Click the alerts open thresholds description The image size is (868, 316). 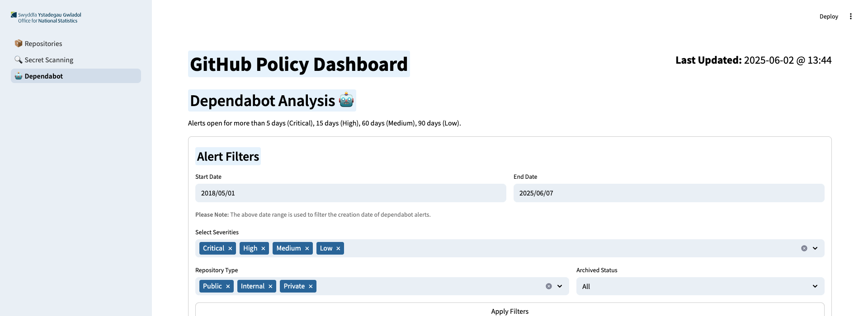(325, 123)
